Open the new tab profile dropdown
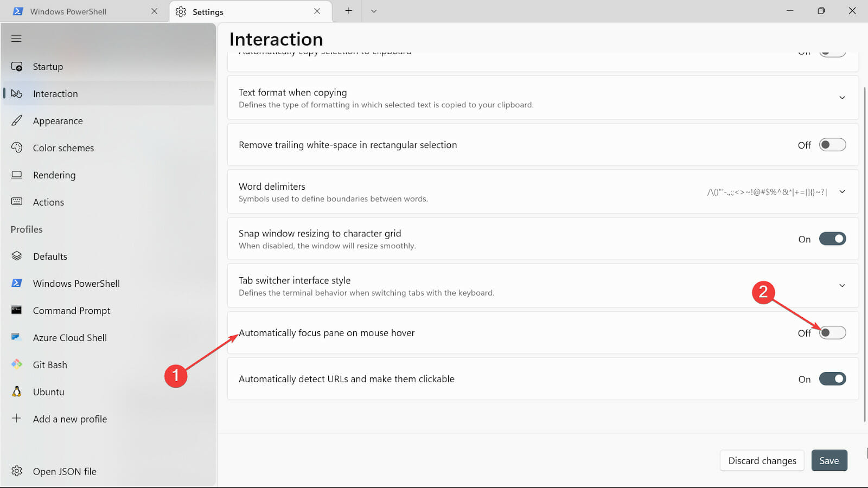 pyautogui.click(x=374, y=11)
